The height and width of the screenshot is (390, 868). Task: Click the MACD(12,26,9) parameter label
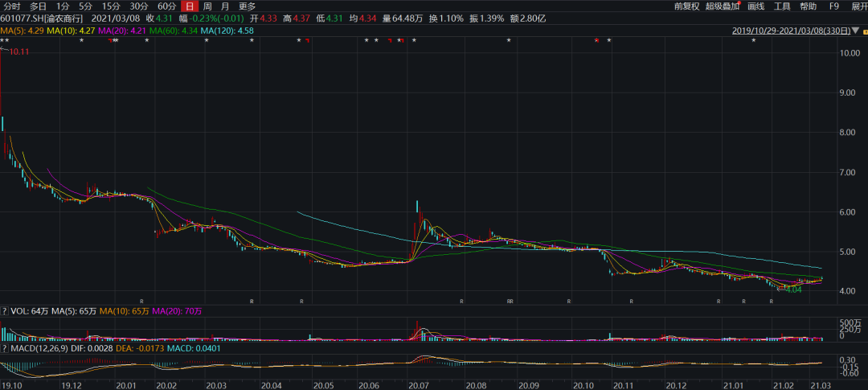[x=39, y=348]
